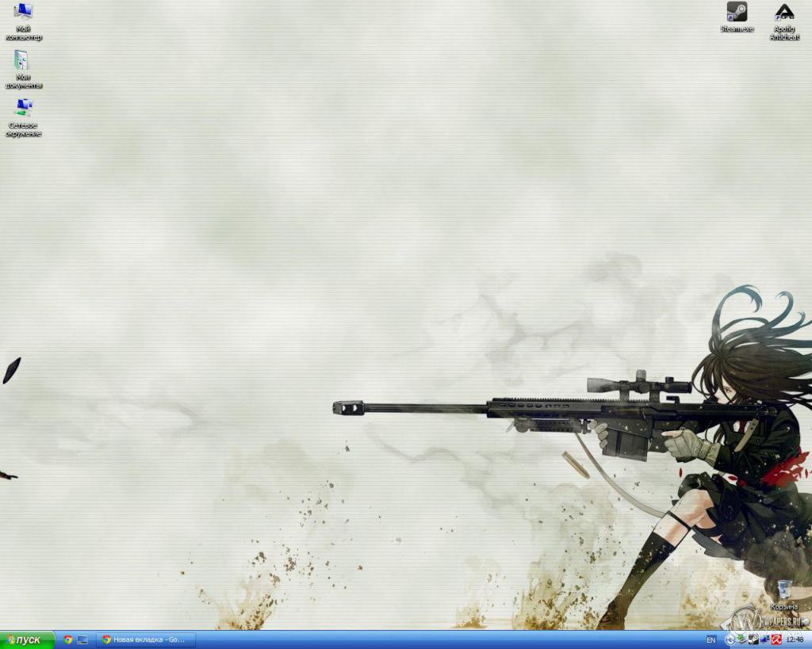Click the Steam icon in the system tray
The height and width of the screenshot is (649, 812).
[x=753, y=639]
